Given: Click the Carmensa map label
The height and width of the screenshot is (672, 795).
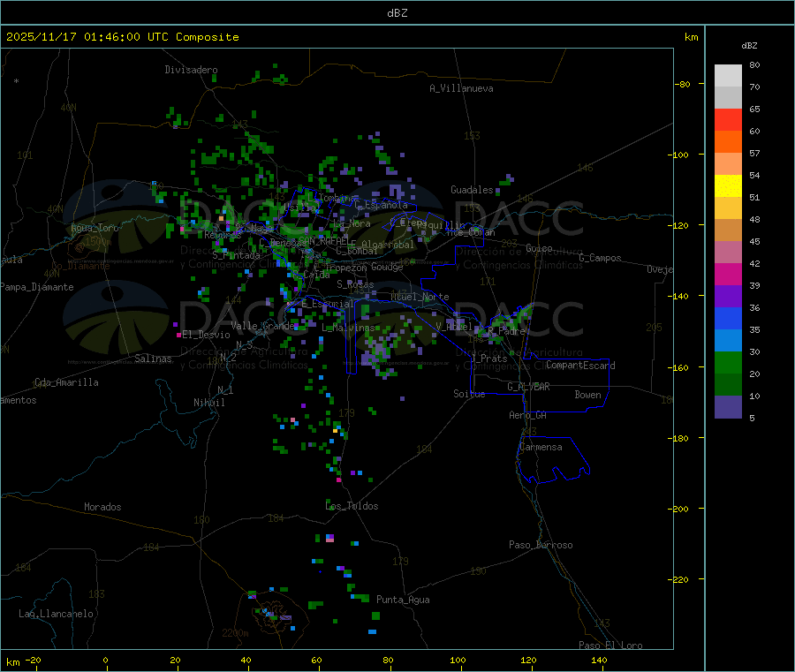Looking at the screenshot, I should coord(541,447).
